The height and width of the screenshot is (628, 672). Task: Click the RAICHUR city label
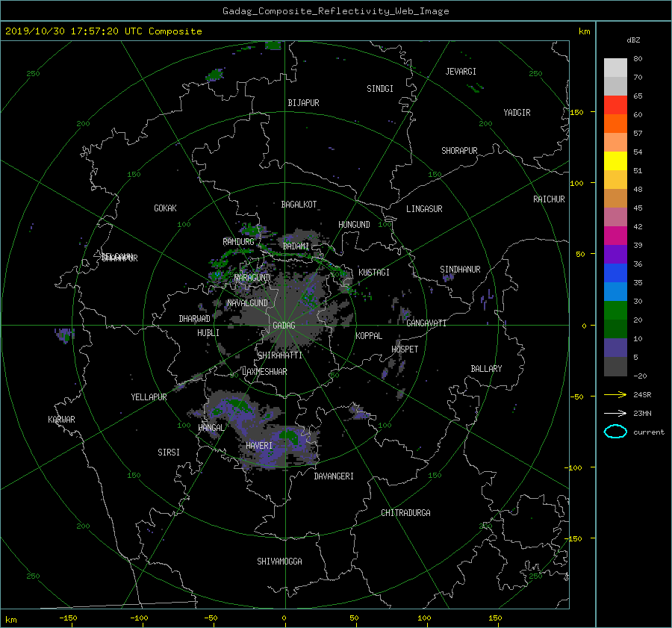point(549,199)
